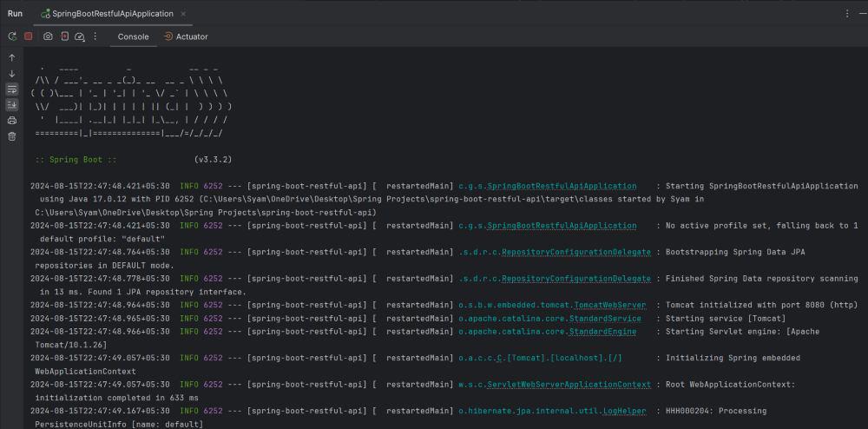
Task: Click 'in 13 ms. Found 1 JPA repository interface.' text
Action: [x=143, y=292]
